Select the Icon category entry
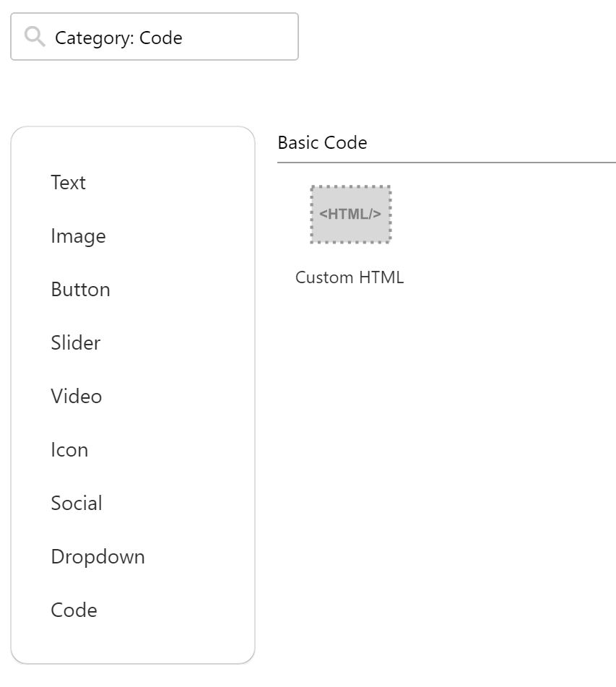 tap(69, 450)
